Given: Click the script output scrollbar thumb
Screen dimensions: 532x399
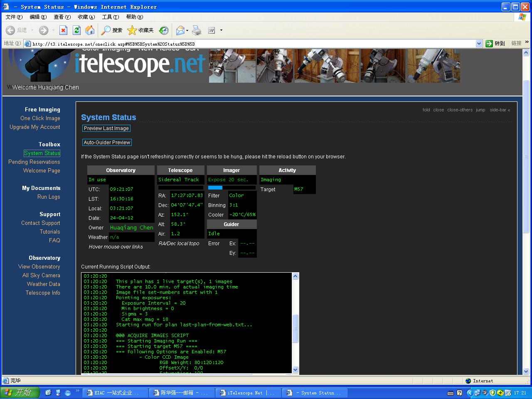Looking at the screenshot, I should pos(296,328).
